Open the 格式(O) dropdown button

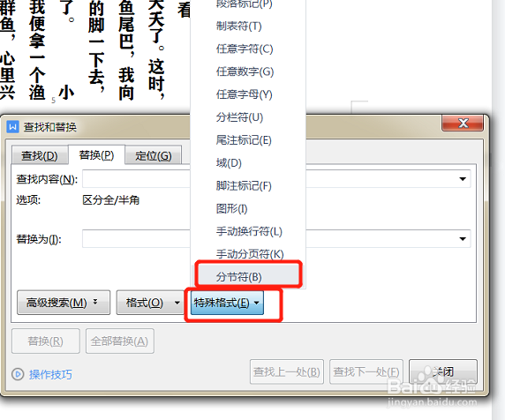pos(150,303)
